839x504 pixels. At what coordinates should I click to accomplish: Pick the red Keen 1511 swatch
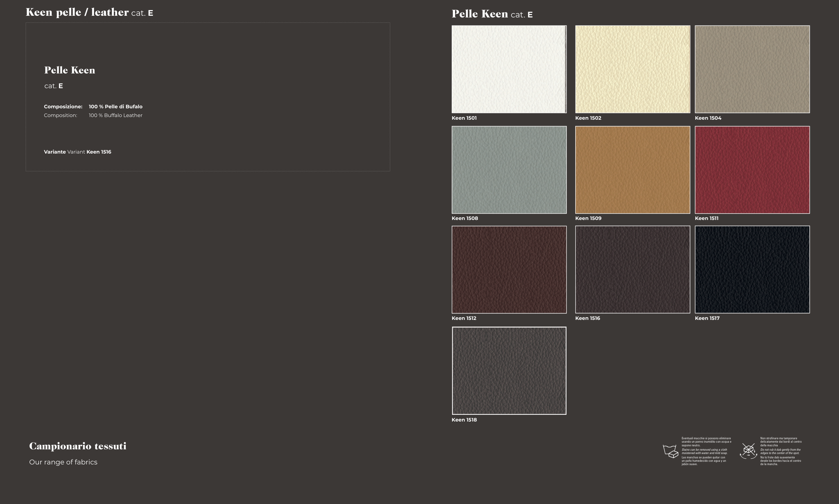pos(752,170)
